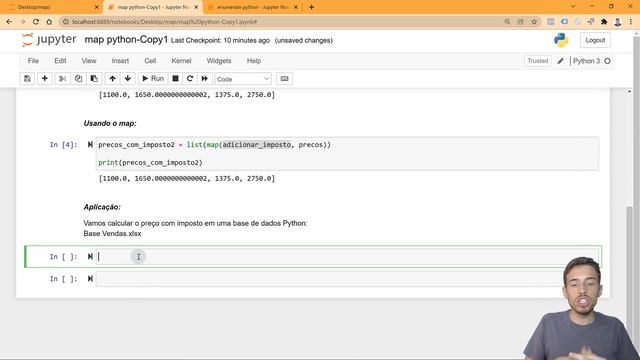The width and height of the screenshot is (640, 360).
Task: Open the Help menu
Action: (x=253, y=61)
